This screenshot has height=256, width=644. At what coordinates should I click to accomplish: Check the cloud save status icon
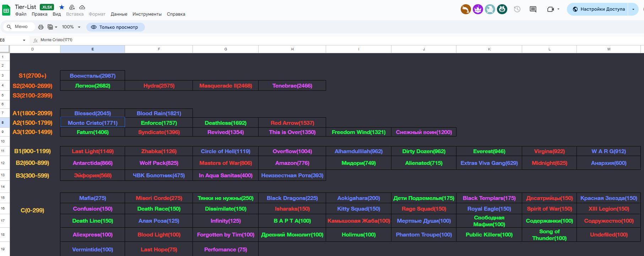82,7
